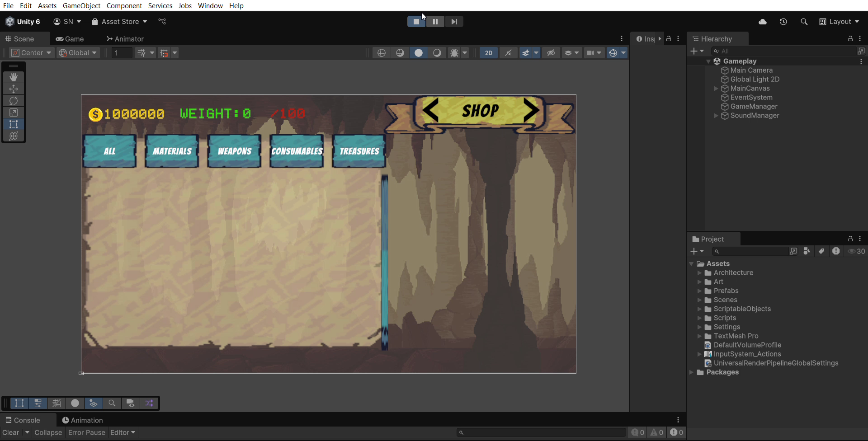This screenshot has height=441, width=868.
Task: Toggle scene lighting off icon
Action: [508, 53]
